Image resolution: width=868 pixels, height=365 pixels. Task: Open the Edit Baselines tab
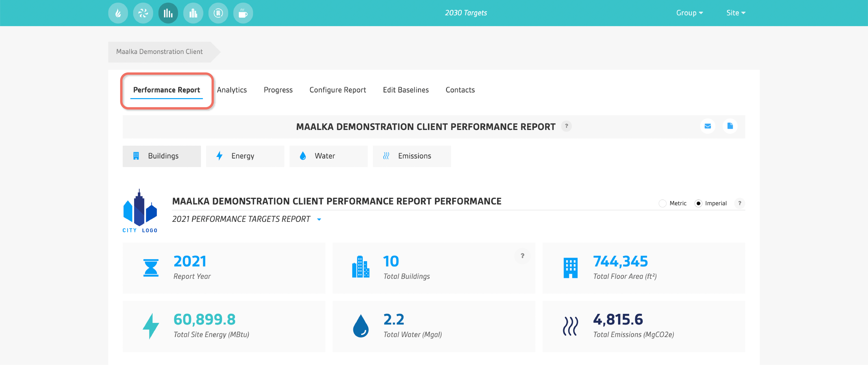point(406,90)
